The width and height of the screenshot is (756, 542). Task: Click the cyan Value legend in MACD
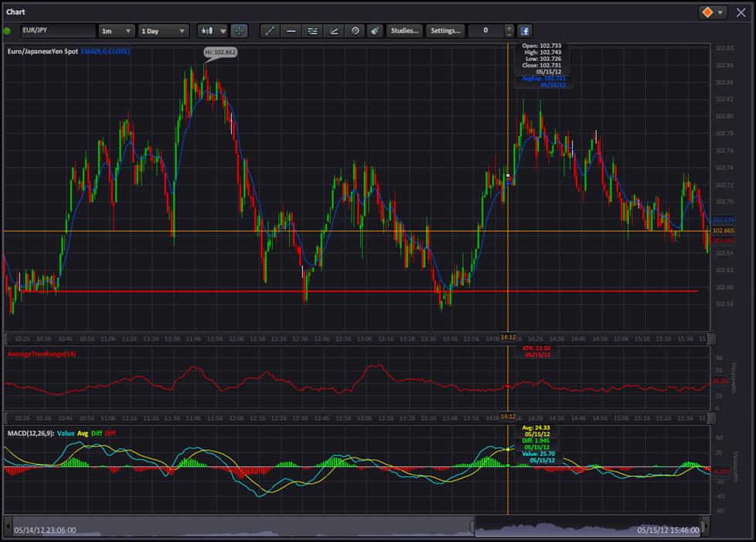(x=66, y=433)
